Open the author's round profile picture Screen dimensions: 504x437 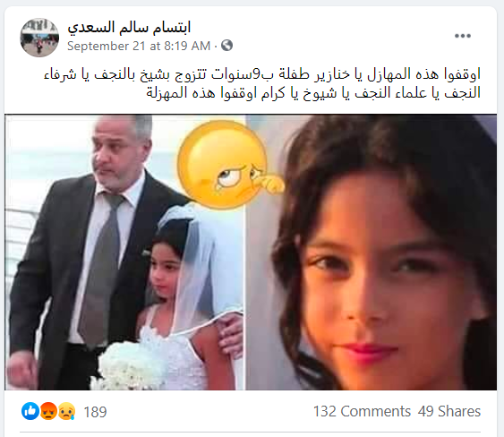(39, 38)
